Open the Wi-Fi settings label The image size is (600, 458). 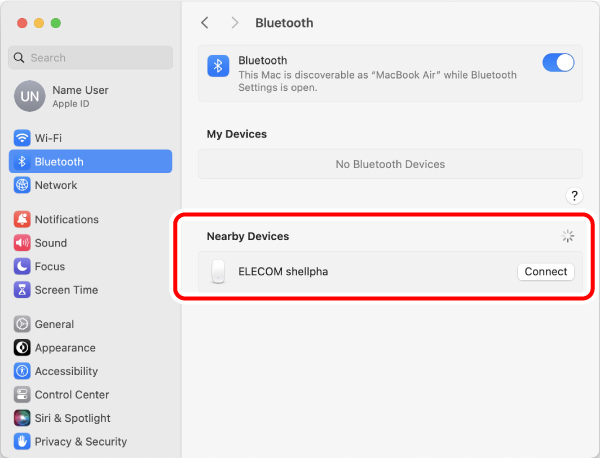coord(48,138)
